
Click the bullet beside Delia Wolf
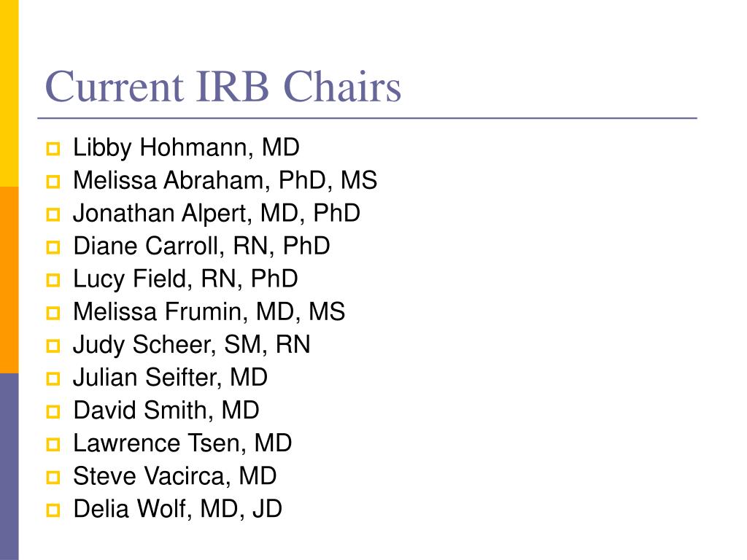pos(53,511)
